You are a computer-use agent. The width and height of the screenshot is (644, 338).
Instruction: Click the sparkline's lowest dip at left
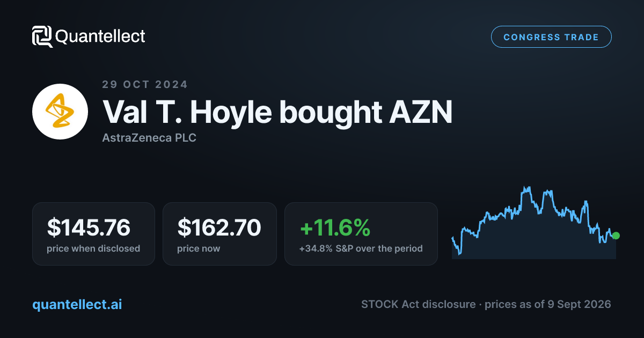[459, 253]
